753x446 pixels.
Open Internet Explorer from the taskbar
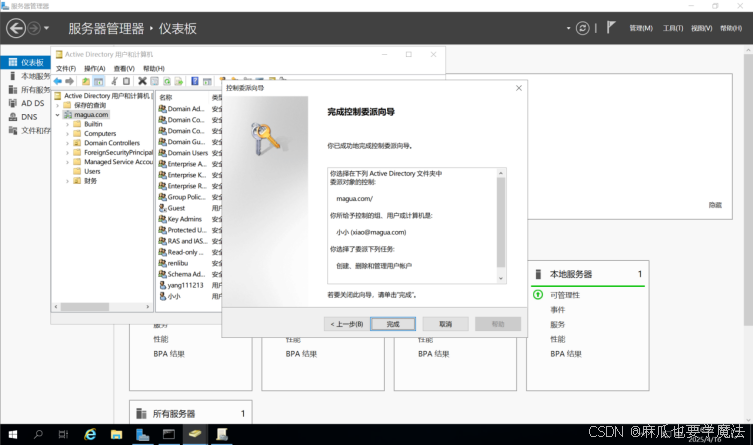coord(90,434)
